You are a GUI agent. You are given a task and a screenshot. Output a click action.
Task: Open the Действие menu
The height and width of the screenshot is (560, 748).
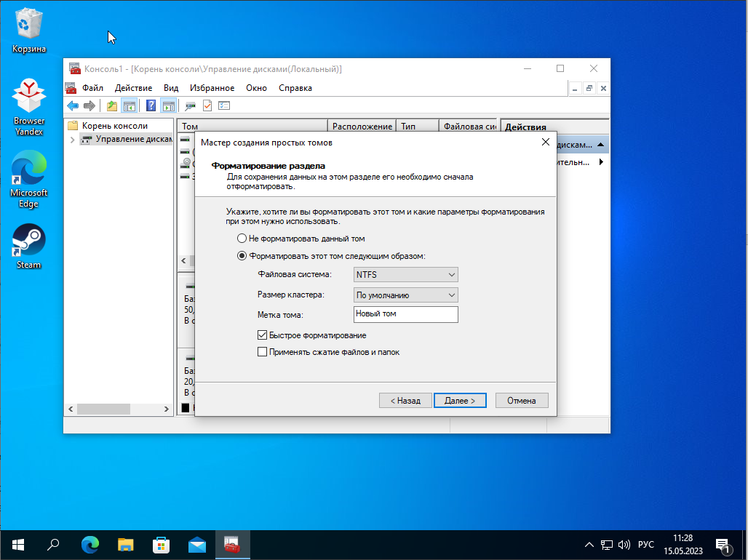click(133, 88)
